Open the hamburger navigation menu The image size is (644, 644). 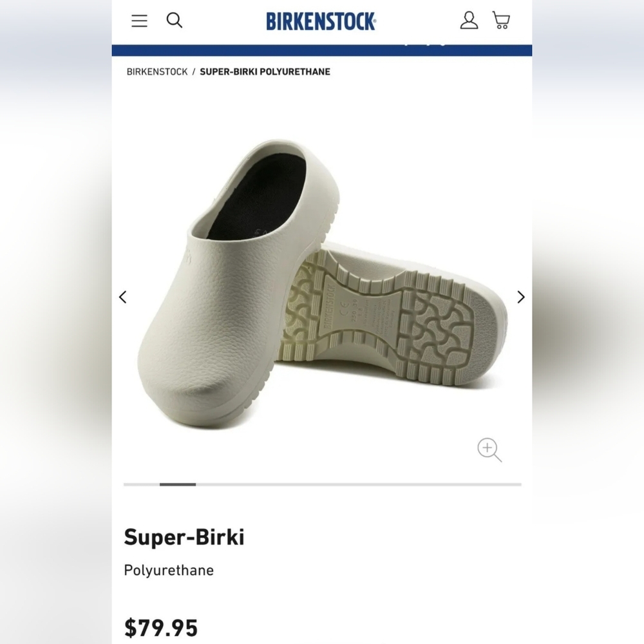coord(139,21)
